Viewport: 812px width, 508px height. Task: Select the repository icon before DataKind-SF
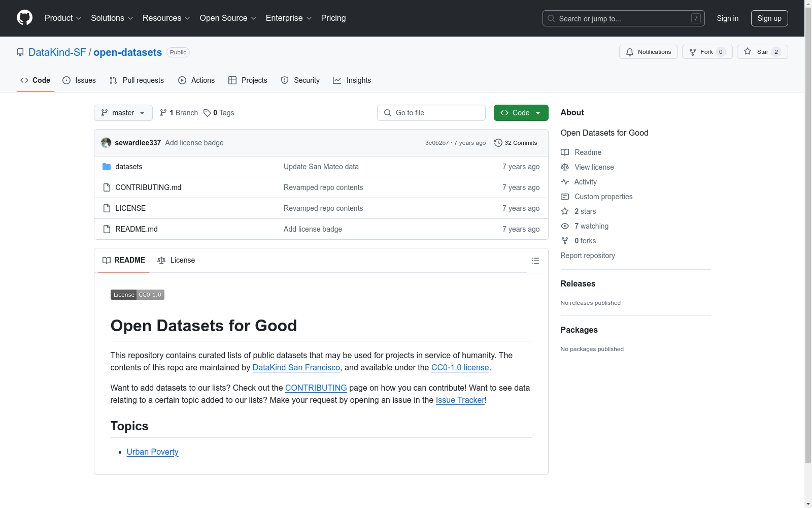point(20,52)
